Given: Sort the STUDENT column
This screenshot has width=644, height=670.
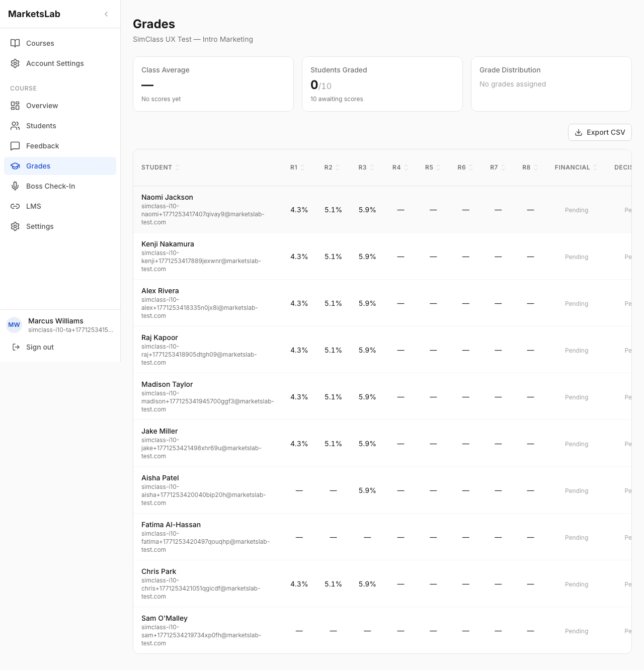Looking at the screenshot, I should [x=178, y=168].
